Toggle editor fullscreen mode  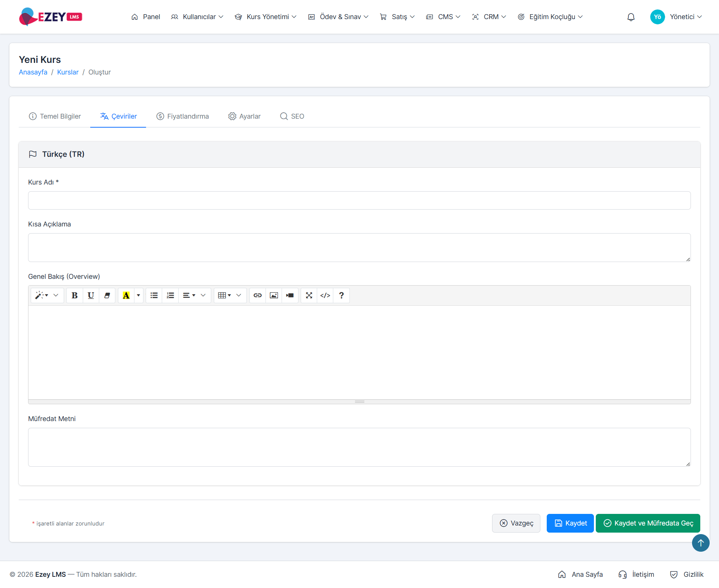(x=309, y=295)
